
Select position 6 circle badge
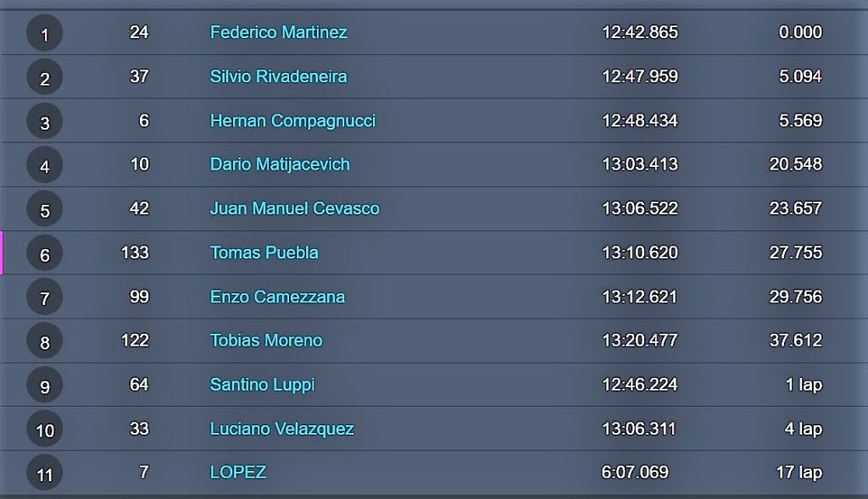[44, 253]
